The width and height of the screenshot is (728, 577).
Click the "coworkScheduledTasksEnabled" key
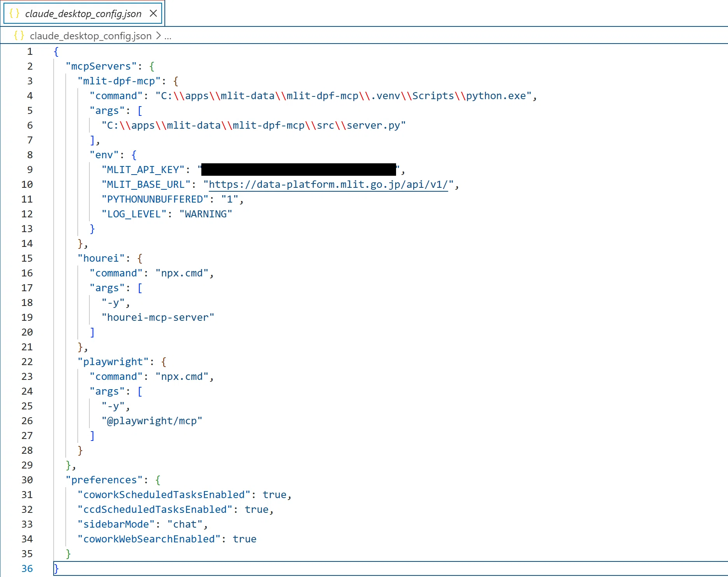(164, 495)
